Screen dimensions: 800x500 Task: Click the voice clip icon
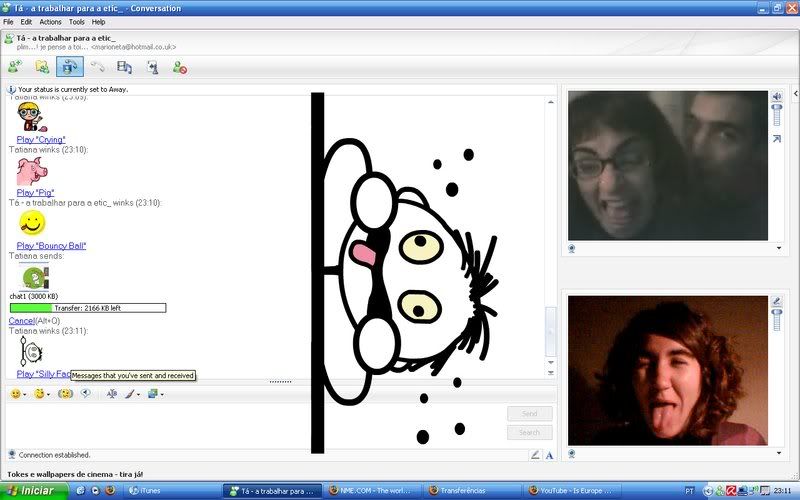[86, 393]
